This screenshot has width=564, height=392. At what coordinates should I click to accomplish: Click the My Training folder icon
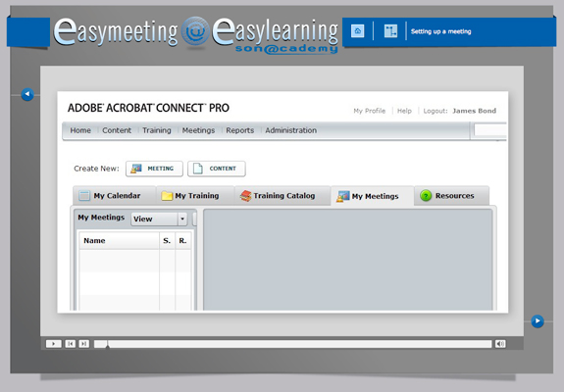[x=167, y=196]
